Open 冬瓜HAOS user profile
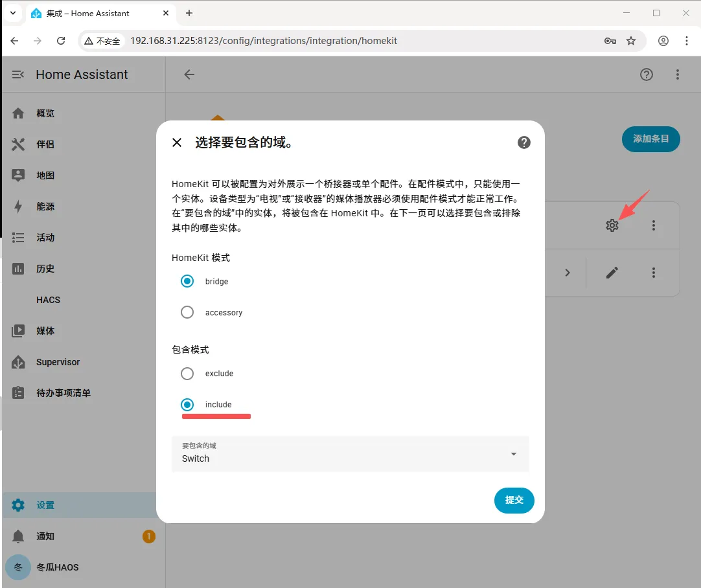Viewport: 701px width, 588px height. tap(83, 567)
